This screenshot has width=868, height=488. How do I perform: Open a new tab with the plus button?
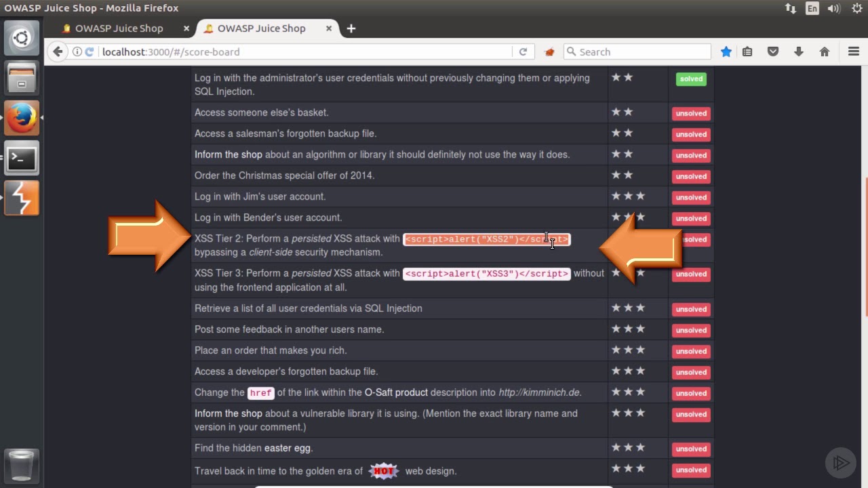pos(351,28)
